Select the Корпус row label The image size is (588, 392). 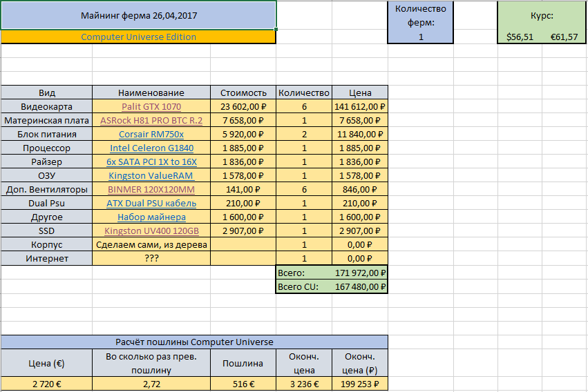coord(46,245)
